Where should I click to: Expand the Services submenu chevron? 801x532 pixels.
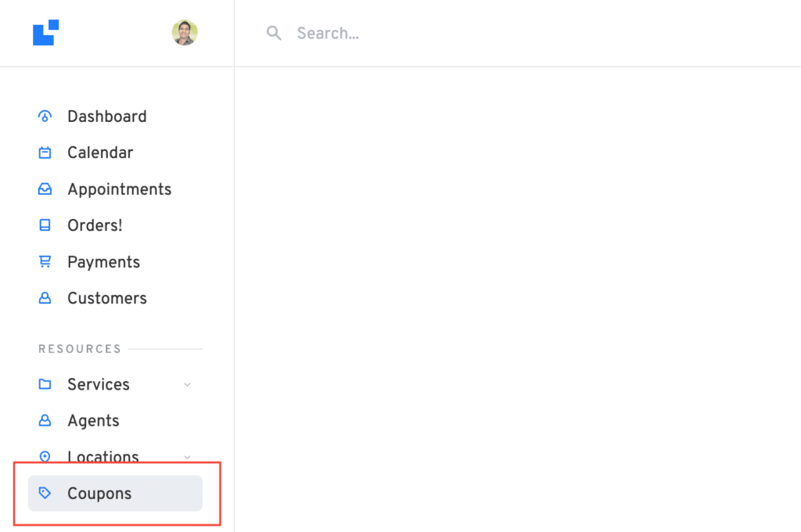[187, 384]
